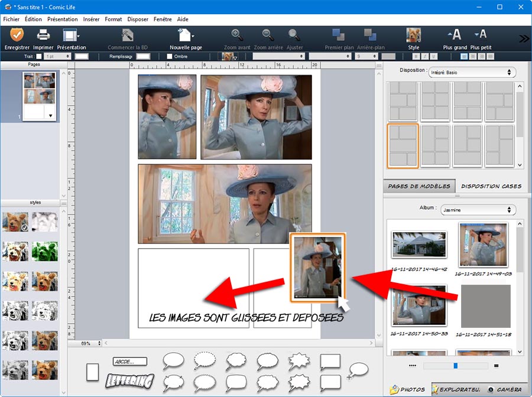The width and height of the screenshot is (532, 397).
Task: Select the serrated-edge oval balloon
Action: point(205,383)
